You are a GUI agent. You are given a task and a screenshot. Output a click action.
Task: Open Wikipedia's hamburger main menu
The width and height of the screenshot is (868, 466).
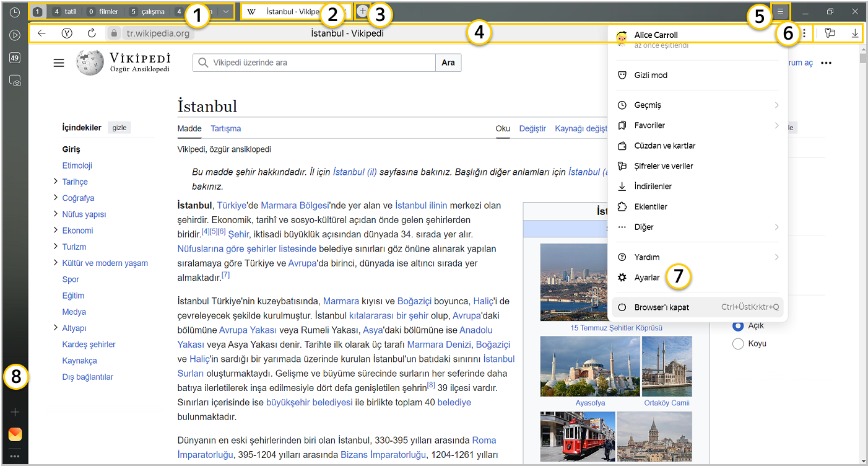[x=59, y=63]
